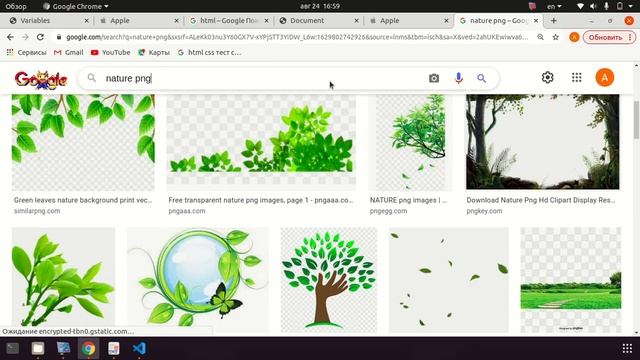Open the Google apps grid
Viewport: 640px width, 360px height.
[576, 77]
